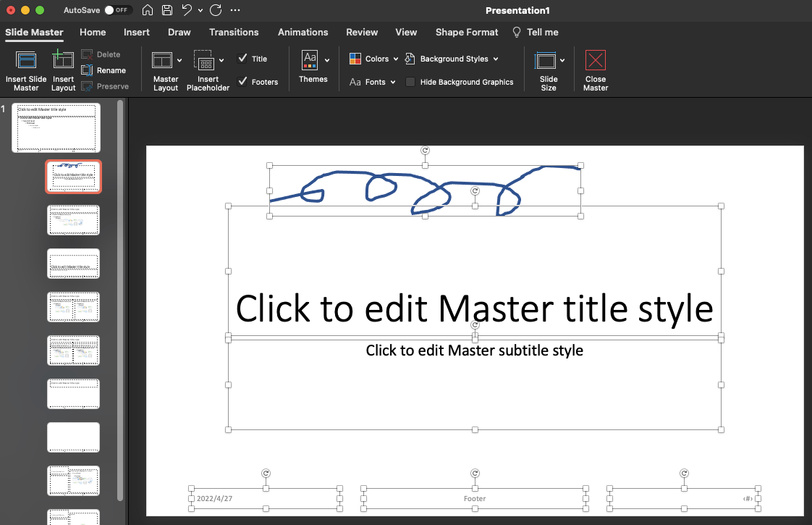Click the Save icon in the title bar
812x525 pixels.
167,10
